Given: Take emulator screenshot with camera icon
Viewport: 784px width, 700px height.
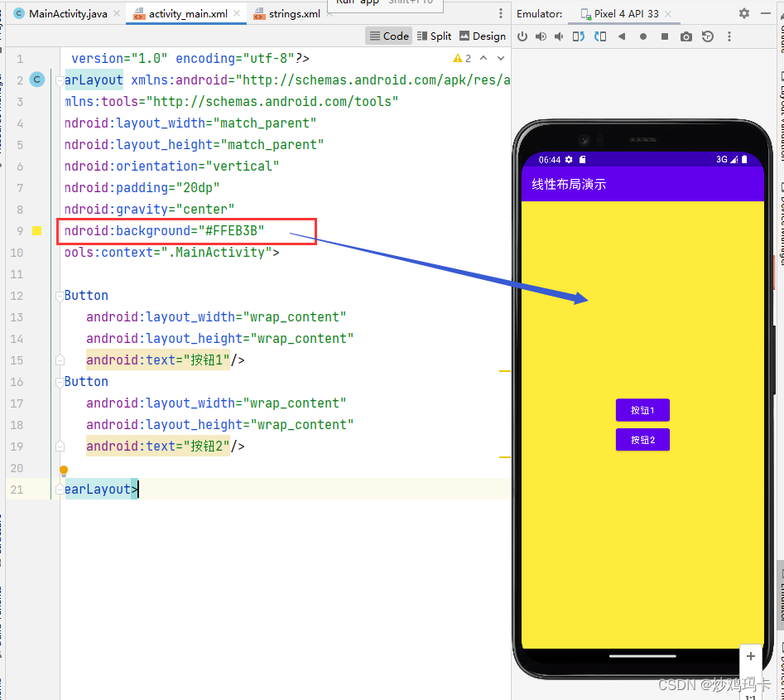Looking at the screenshot, I should coord(686,36).
